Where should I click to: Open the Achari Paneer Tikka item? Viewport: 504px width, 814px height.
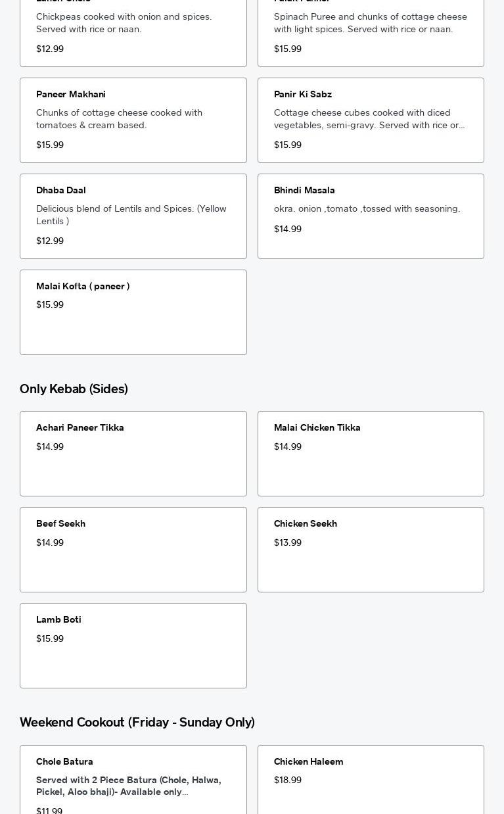(133, 454)
